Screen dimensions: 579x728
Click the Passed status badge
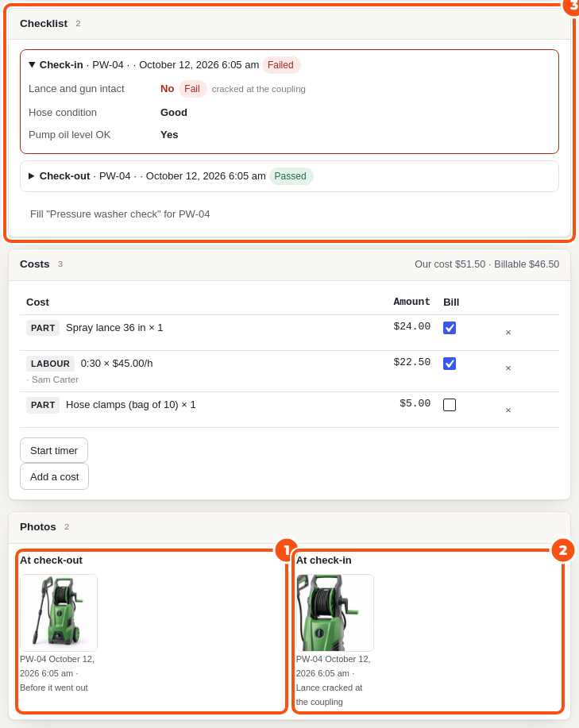coord(290,176)
